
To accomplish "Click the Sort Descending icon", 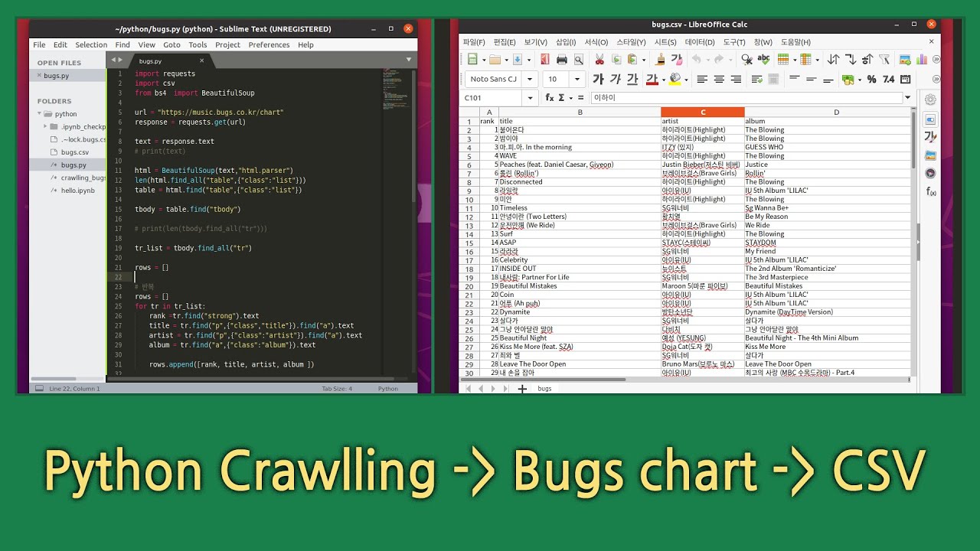I will [867, 59].
